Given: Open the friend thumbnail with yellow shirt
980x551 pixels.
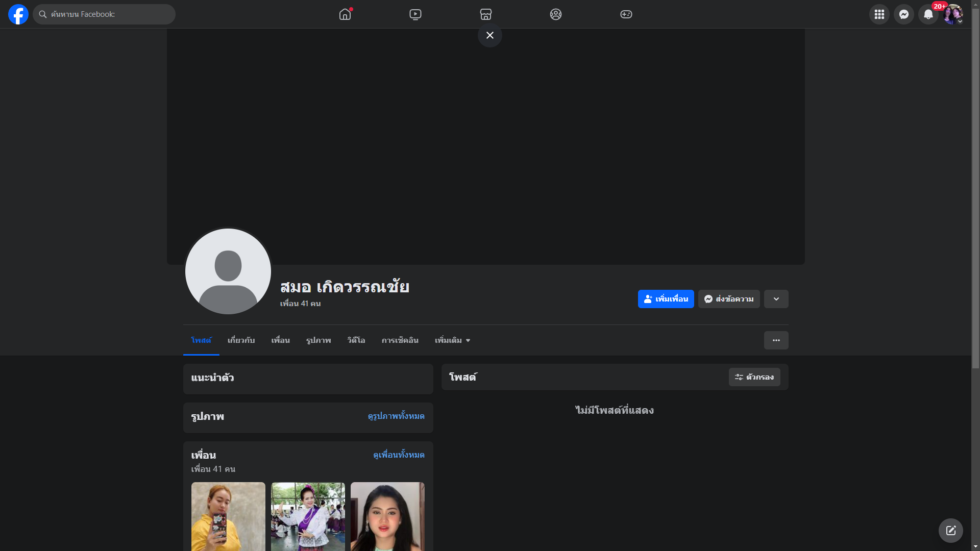Looking at the screenshot, I should click(228, 515).
